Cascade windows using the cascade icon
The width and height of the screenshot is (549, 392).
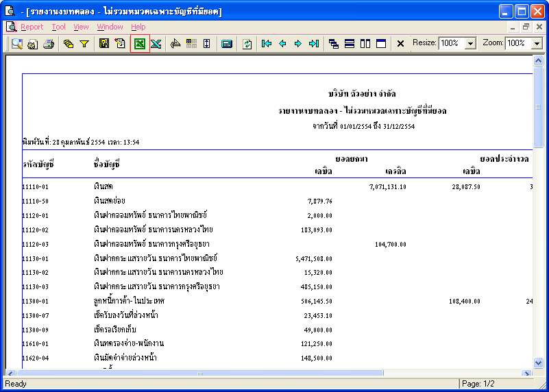coord(334,44)
